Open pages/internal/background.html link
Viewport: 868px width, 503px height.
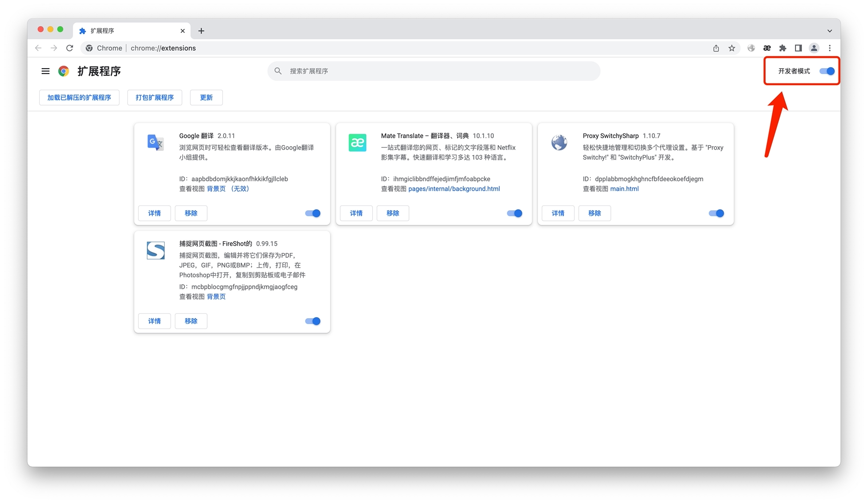pos(454,189)
